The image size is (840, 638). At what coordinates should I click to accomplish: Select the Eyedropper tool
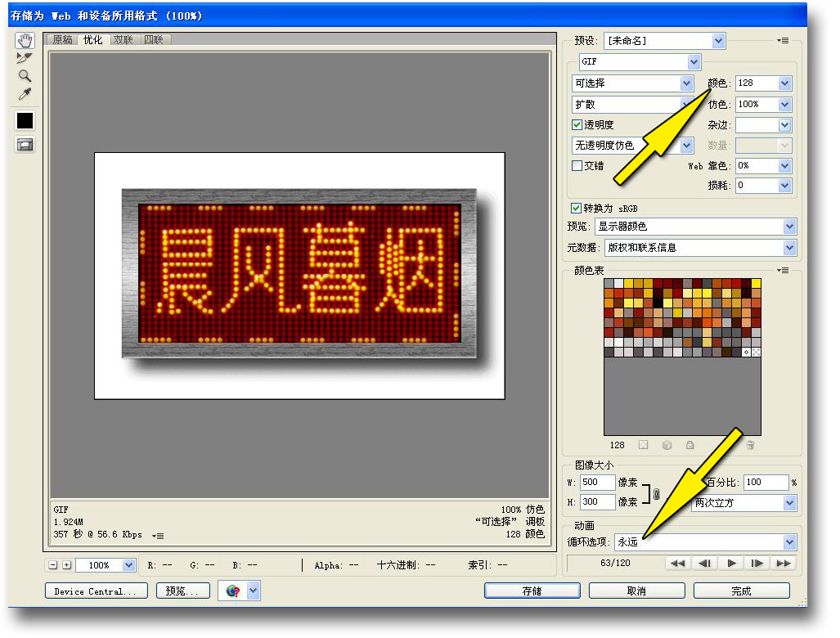pyautogui.click(x=25, y=93)
